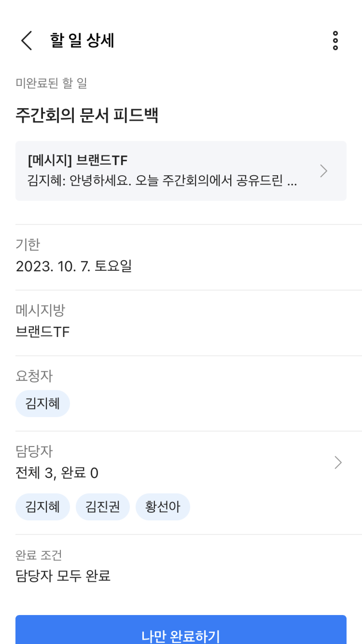Tap the 완료 조건 section label
This screenshot has width=362, height=644.
(39, 555)
